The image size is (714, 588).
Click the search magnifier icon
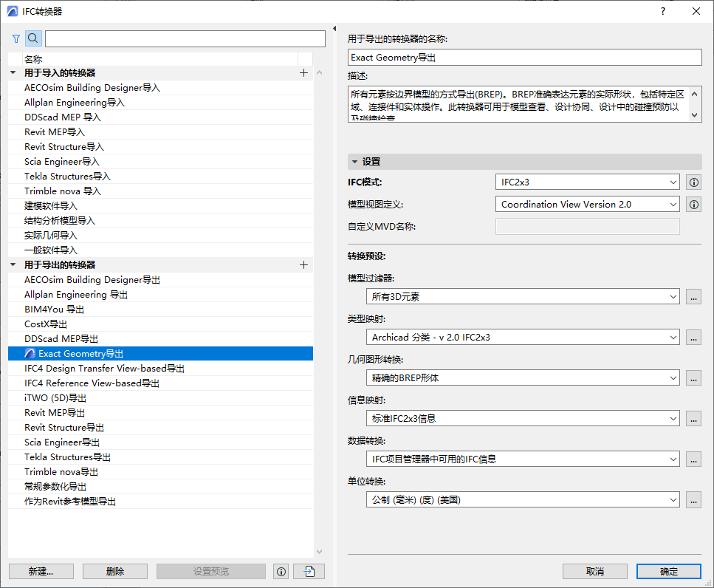click(32, 38)
